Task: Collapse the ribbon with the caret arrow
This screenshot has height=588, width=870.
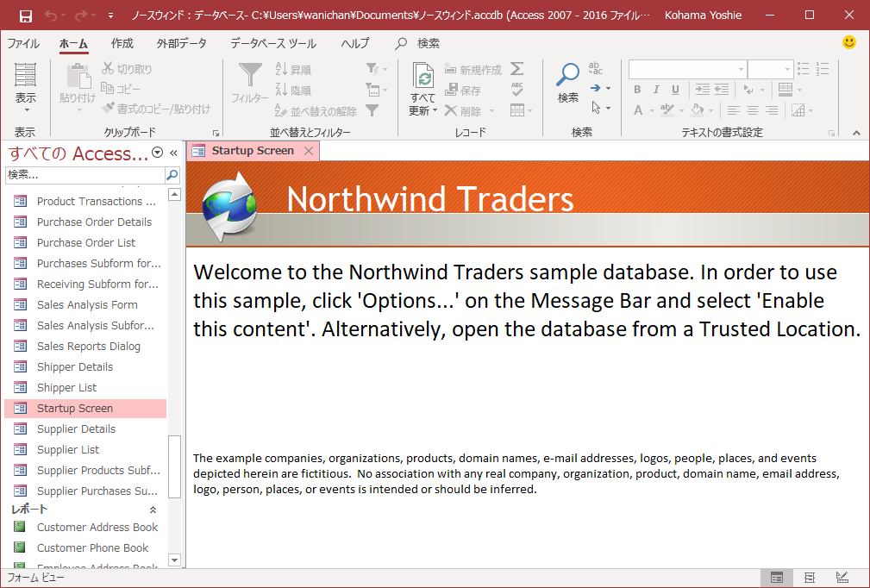Action: (857, 133)
